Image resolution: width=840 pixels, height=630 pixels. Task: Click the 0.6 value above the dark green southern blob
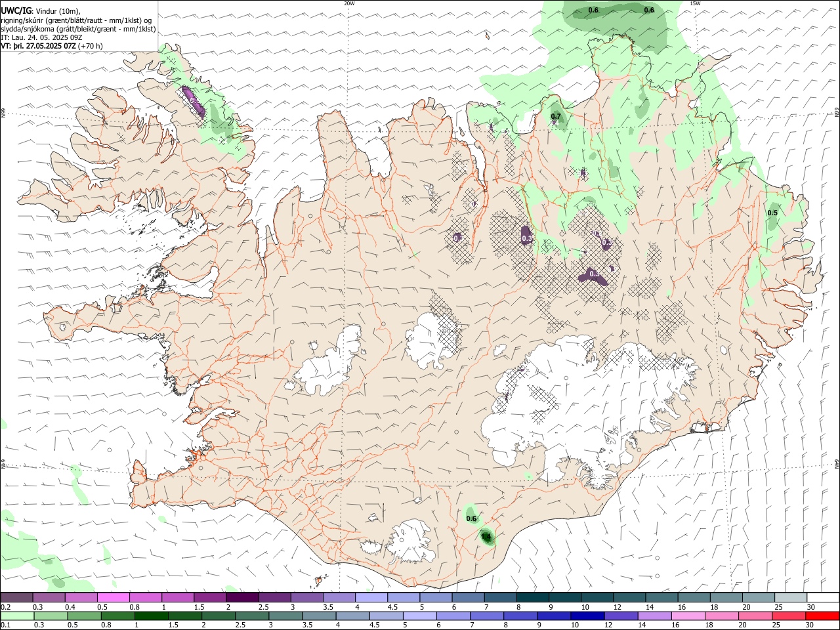471,518
